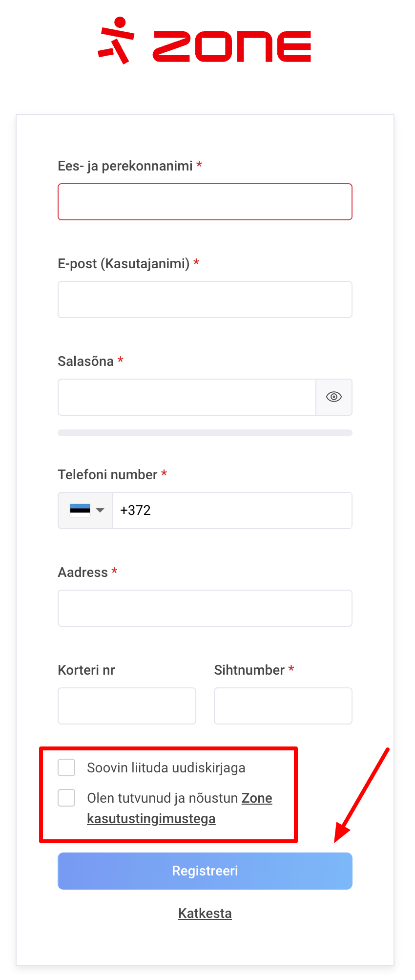Click the password strength indicator bar
The image size is (415, 980).
[205, 433]
